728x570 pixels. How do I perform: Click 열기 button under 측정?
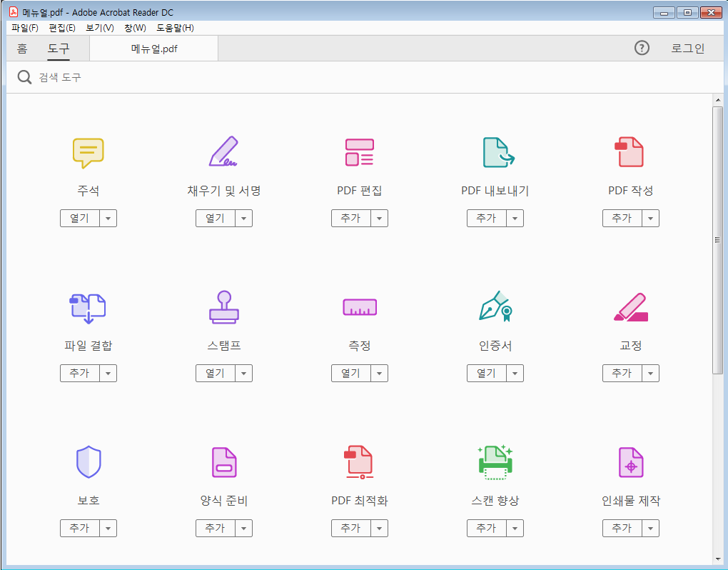click(x=351, y=374)
